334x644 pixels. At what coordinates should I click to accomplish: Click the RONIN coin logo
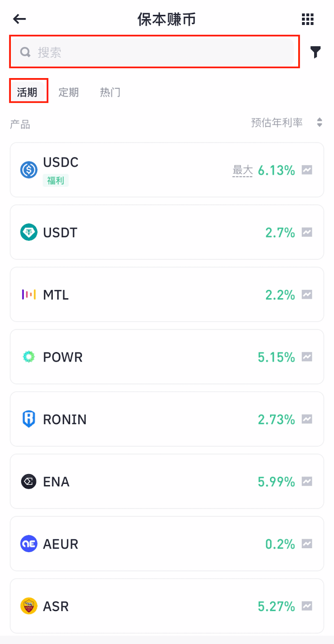29,419
